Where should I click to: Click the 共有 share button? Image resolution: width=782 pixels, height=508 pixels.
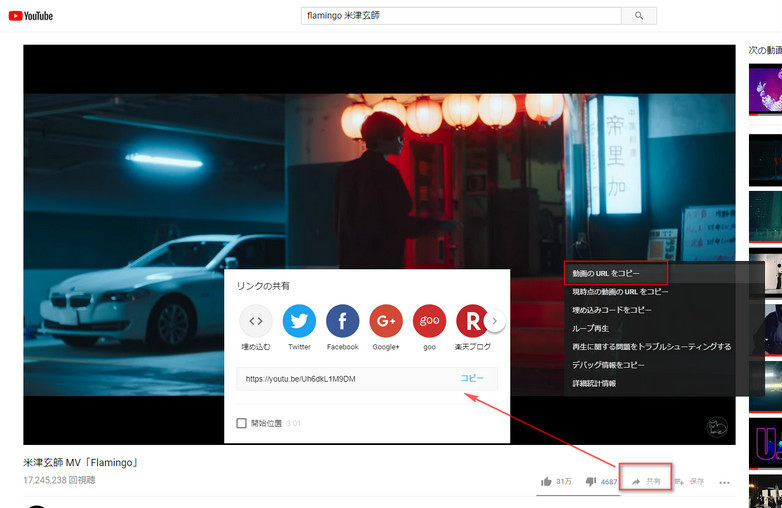(x=646, y=482)
